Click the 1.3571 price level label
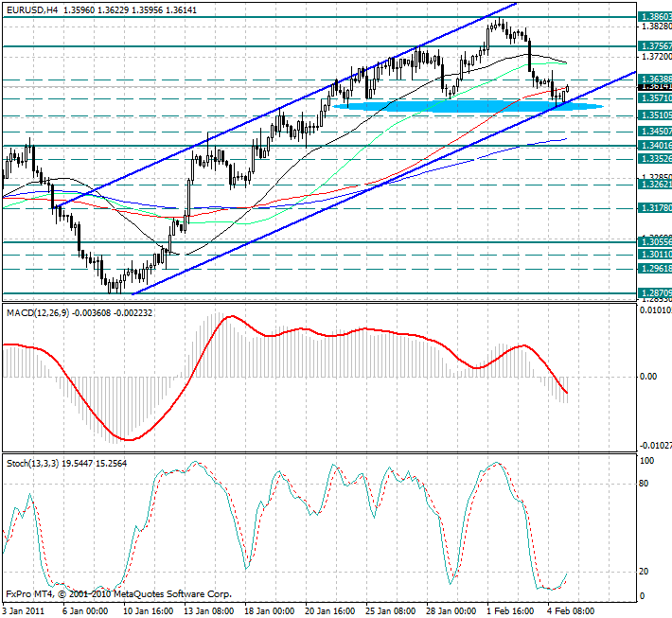The image size is (672, 618). pyautogui.click(x=655, y=98)
